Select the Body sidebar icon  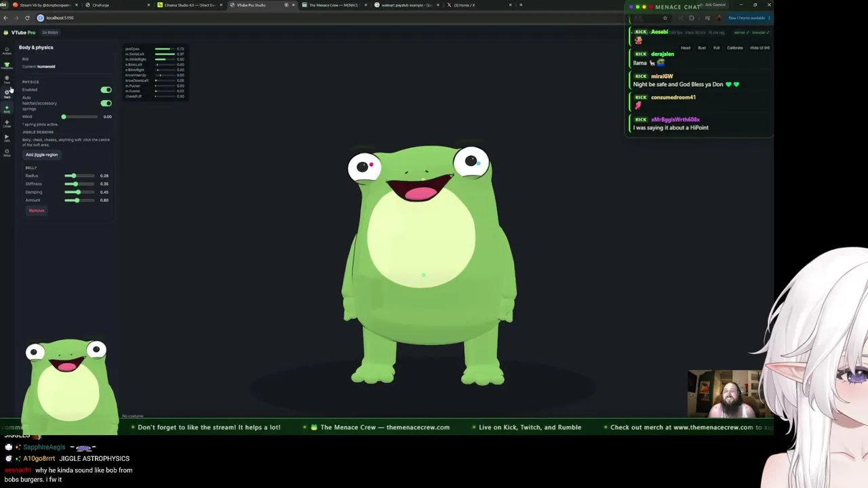pyautogui.click(x=7, y=108)
